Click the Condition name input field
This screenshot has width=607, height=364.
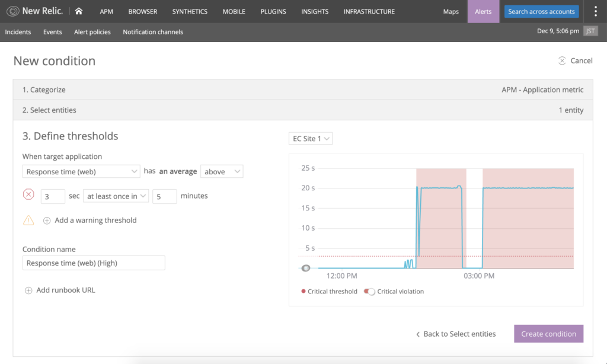click(94, 263)
